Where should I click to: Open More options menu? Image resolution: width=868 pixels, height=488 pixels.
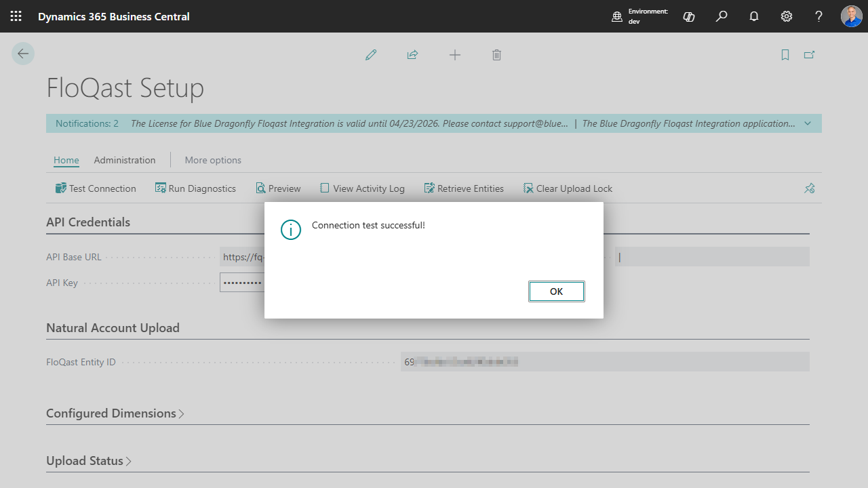[x=213, y=160]
